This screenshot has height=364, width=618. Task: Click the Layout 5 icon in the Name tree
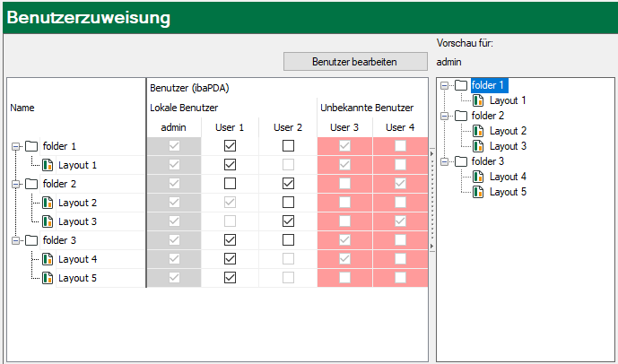pyautogui.click(x=48, y=278)
